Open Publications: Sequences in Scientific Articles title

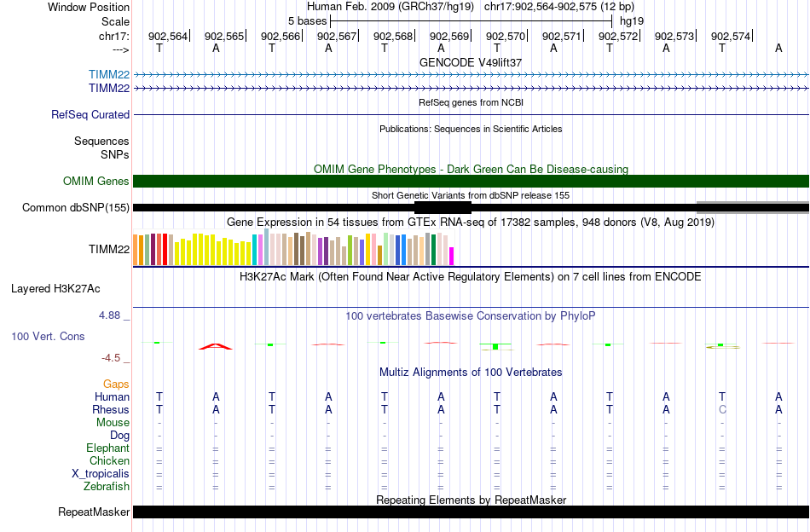coord(471,129)
